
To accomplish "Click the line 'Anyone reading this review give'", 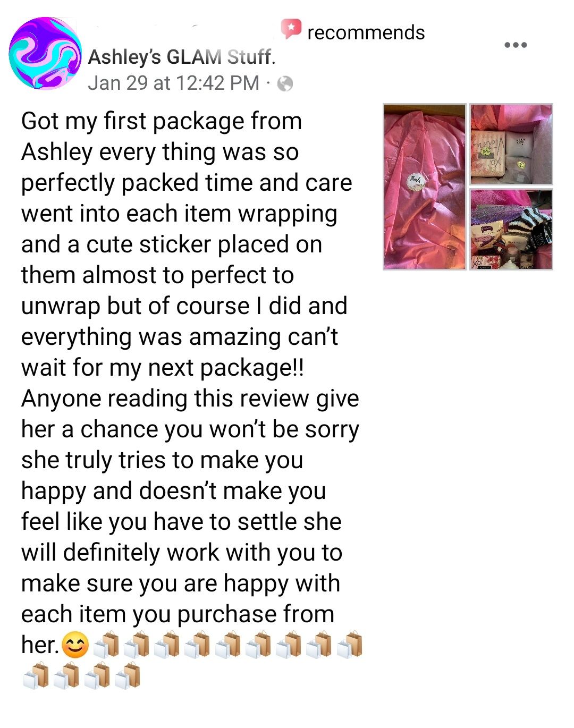I will click(190, 399).
